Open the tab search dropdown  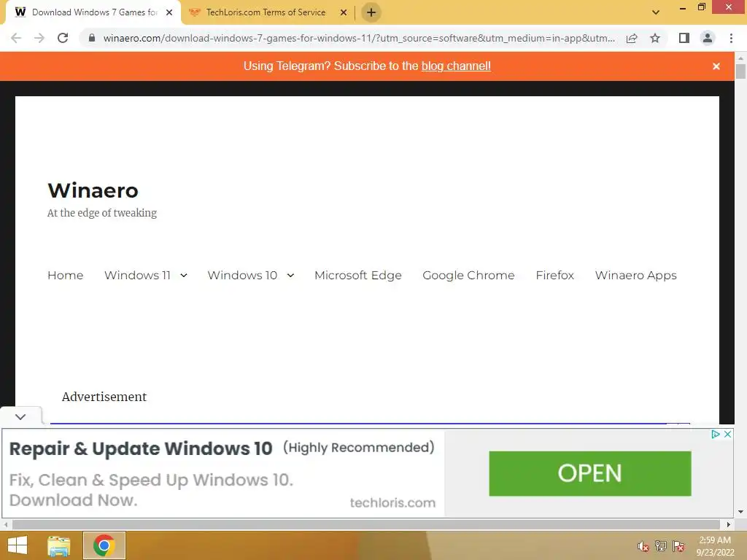(656, 12)
